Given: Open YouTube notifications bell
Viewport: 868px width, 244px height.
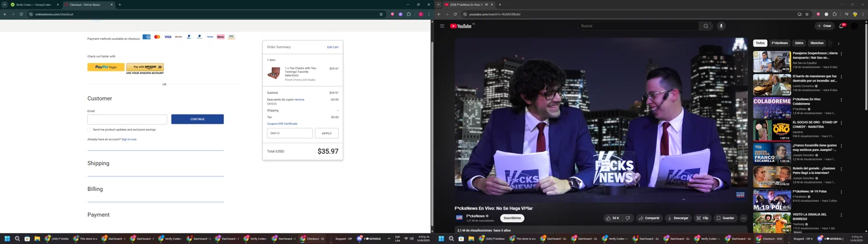Looking at the screenshot, I should click(x=841, y=26).
